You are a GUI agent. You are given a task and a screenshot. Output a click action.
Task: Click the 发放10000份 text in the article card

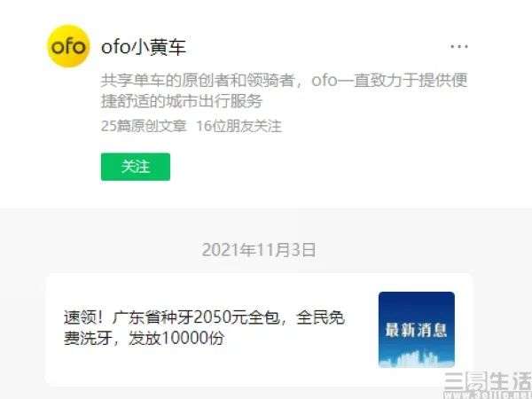click(176, 338)
